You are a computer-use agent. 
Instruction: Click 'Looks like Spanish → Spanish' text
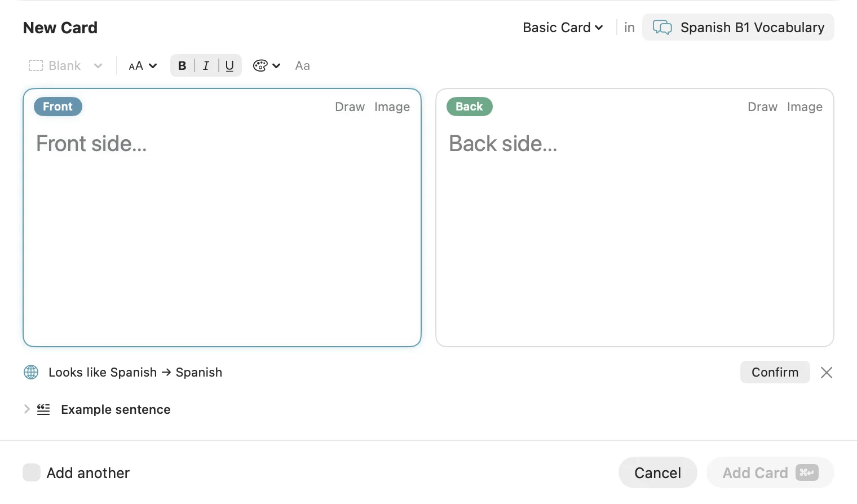[x=135, y=372]
